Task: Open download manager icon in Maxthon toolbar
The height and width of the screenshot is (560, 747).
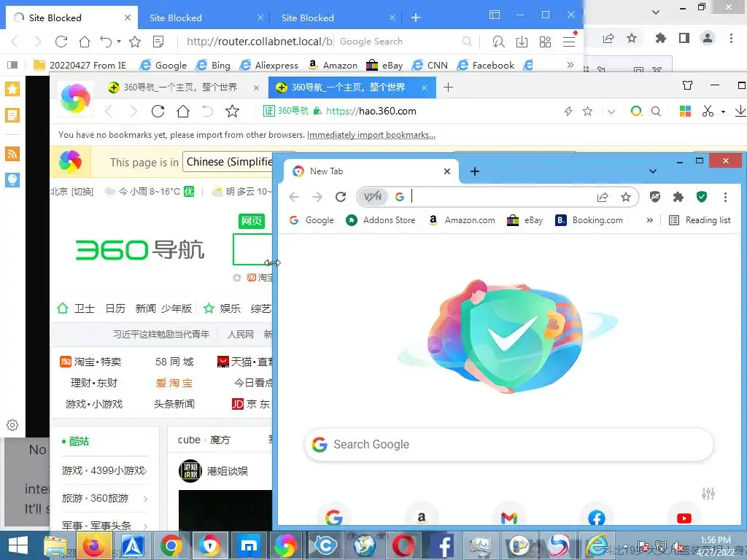Action: pos(522,42)
